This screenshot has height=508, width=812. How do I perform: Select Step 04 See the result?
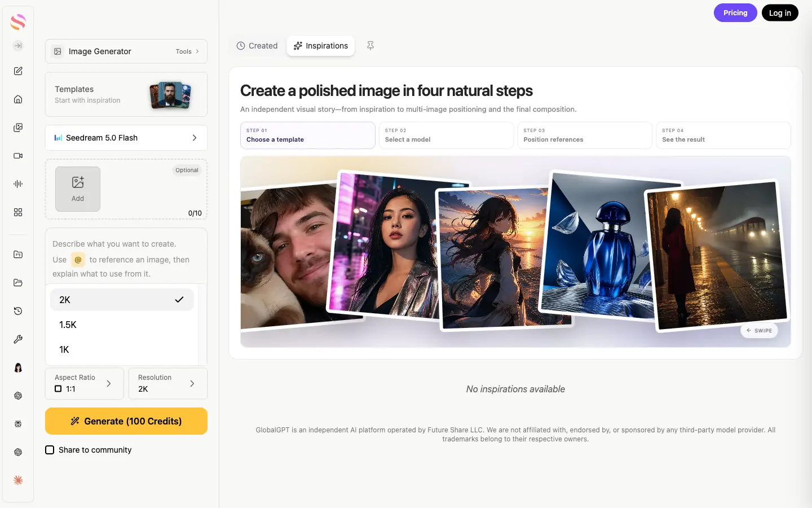coord(723,135)
